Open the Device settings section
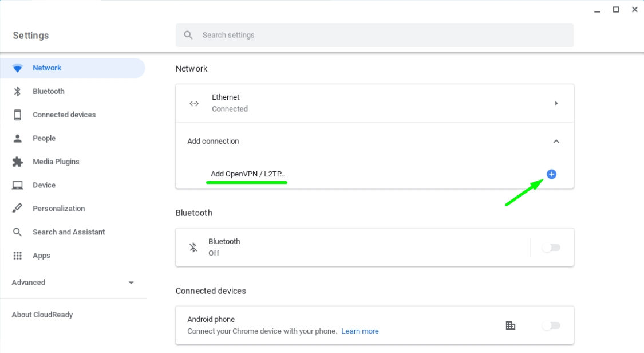The image size is (644, 353). (x=72, y=185)
